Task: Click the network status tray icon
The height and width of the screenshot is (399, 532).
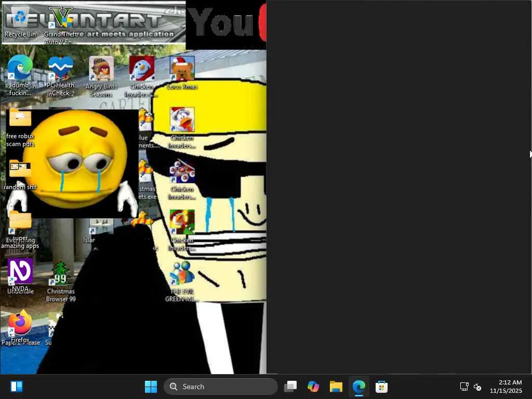Action: [x=464, y=387]
